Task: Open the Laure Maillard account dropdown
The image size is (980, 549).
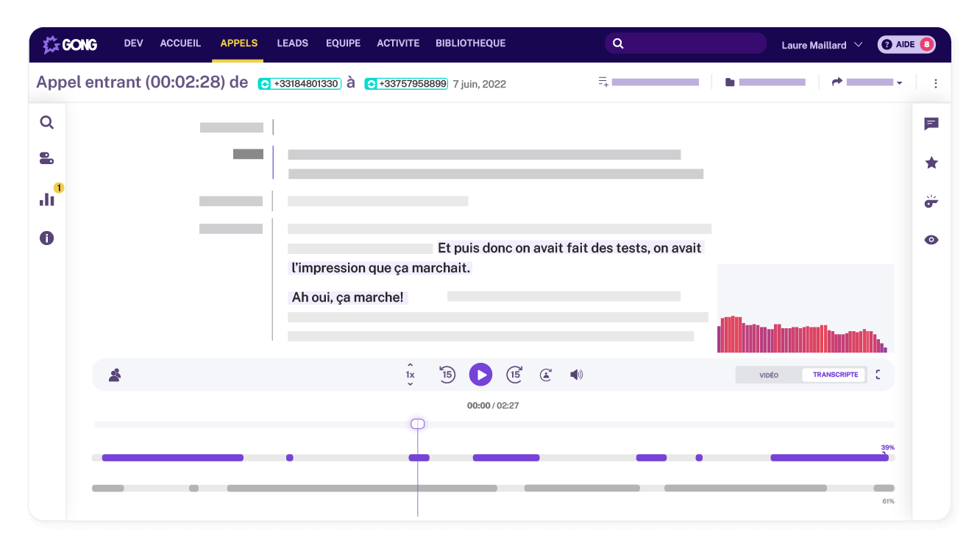Action: coord(822,45)
